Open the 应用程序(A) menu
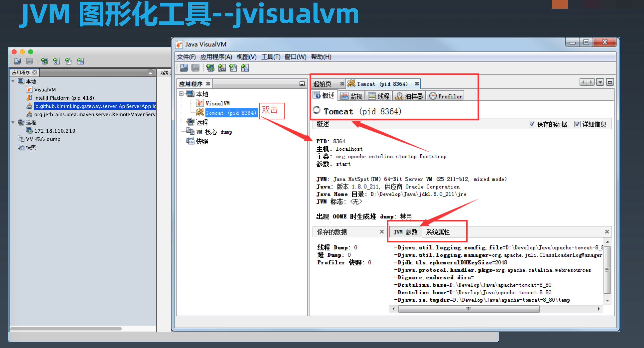 click(x=216, y=57)
